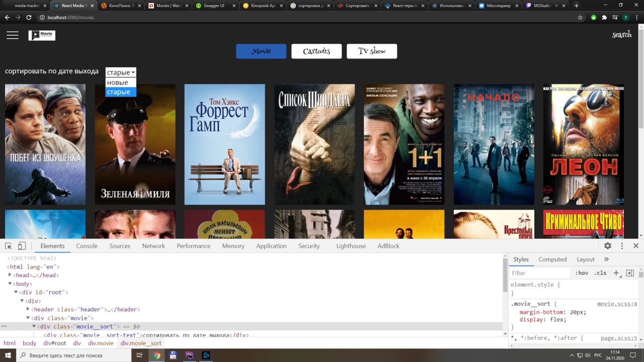The image size is (644, 362).
Task: Open the DevTools Security tab
Action: (x=309, y=246)
